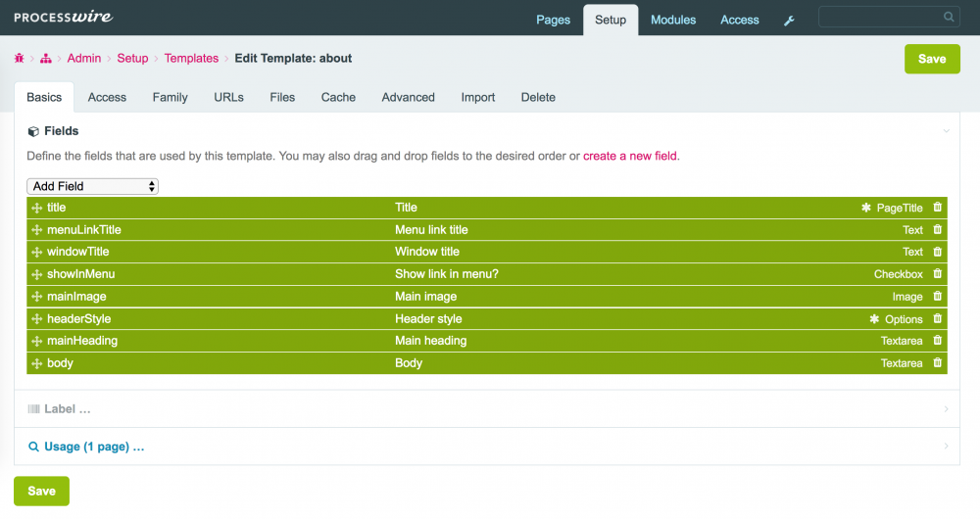Click the drag handle icon beside windowTitle
The width and height of the screenshot is (980, 519).
click(36, 253)
